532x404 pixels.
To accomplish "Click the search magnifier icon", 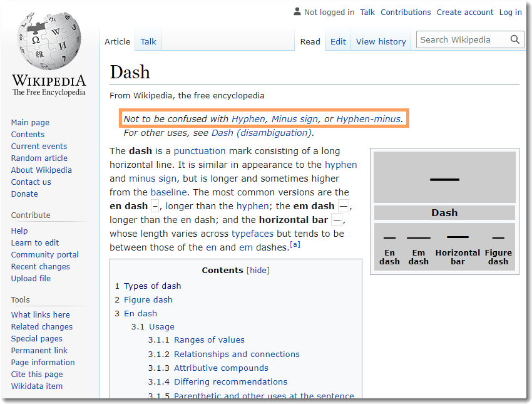I will 514,39.
